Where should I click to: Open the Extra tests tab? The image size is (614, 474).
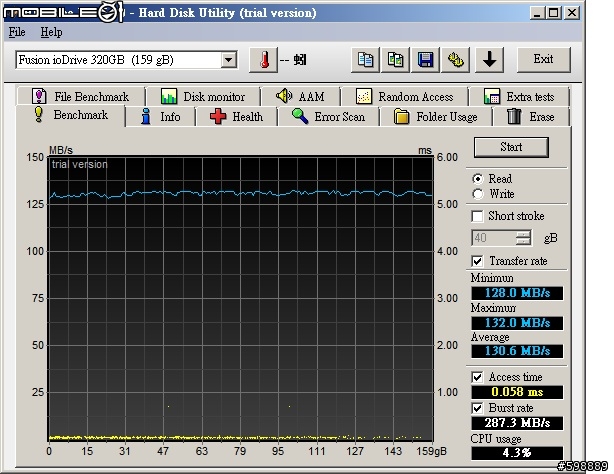tap(519, 96)
